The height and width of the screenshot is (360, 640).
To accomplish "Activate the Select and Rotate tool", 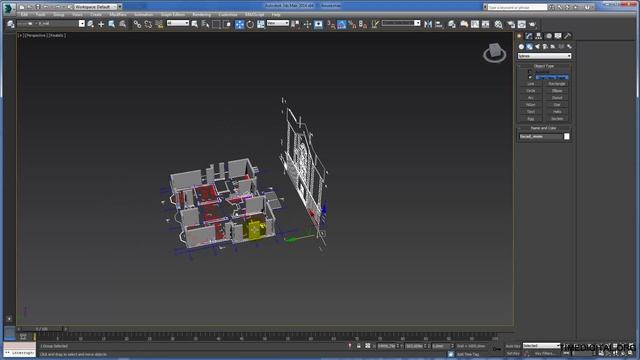I will 250,24.
